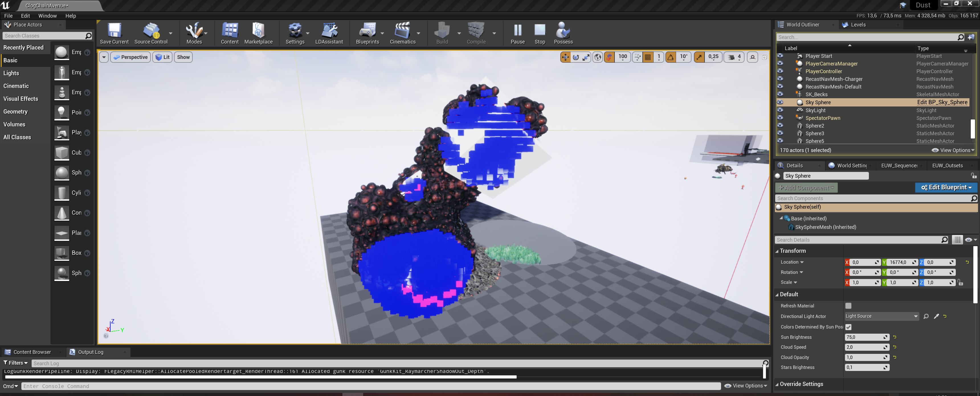
Task: Open the Help menu
Action: 71,16
